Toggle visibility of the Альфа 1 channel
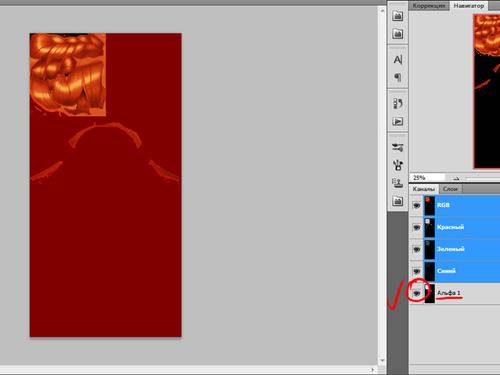The height and width of the screenshot is (375, 500). (417, 293)
